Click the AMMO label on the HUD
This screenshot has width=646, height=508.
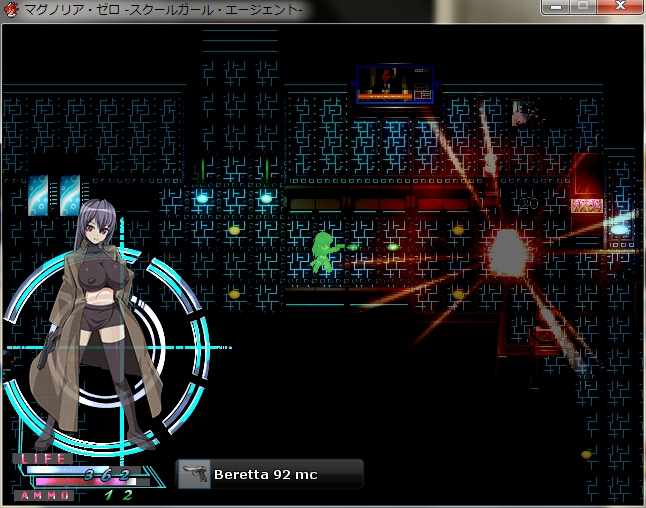pos(45,495)
